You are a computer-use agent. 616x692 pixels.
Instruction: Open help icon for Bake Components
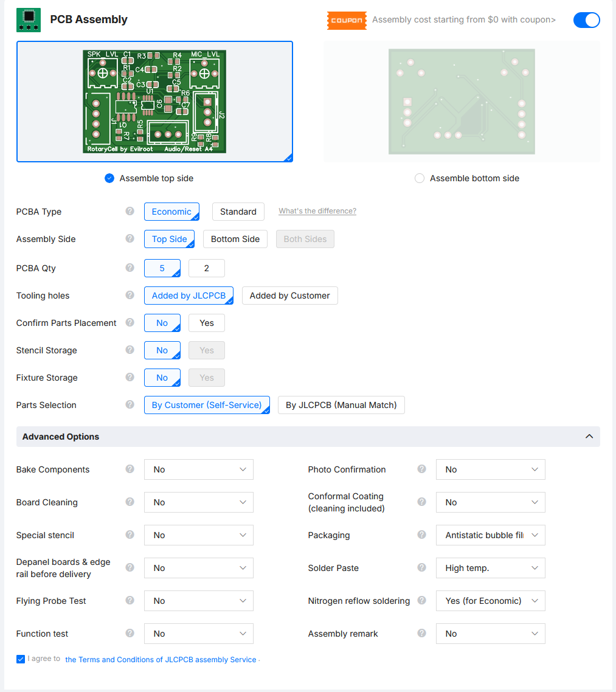coord(130,469)
